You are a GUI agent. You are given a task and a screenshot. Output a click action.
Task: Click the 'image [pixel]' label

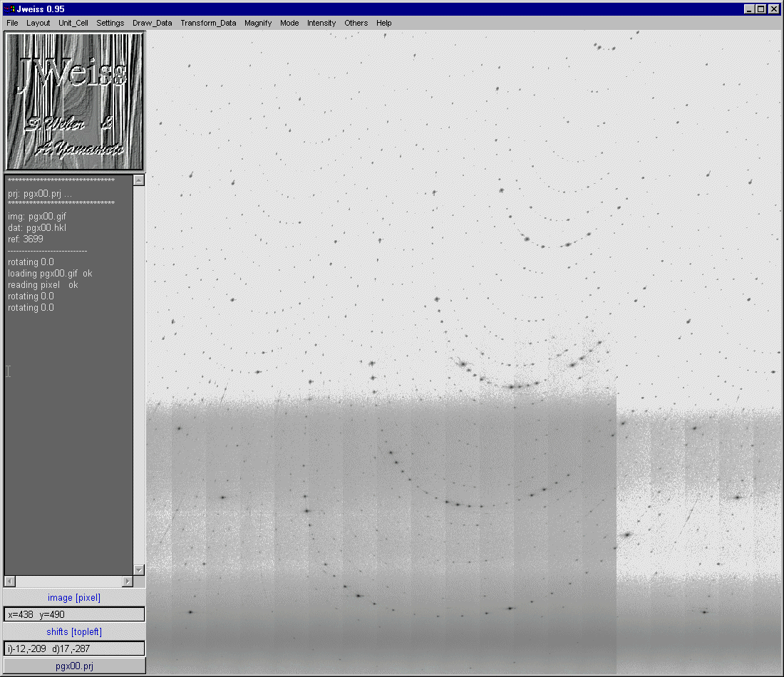74,597
